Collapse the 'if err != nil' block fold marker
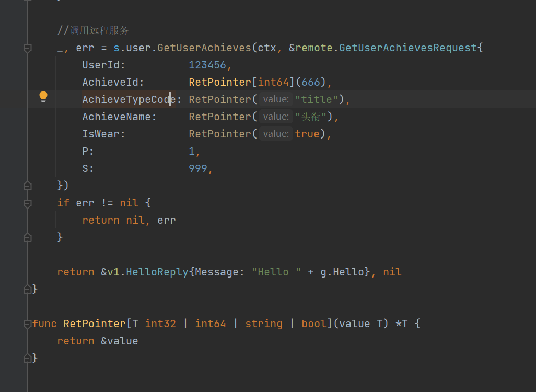Viewport: 536px width, 392px height. click(28, 203)
